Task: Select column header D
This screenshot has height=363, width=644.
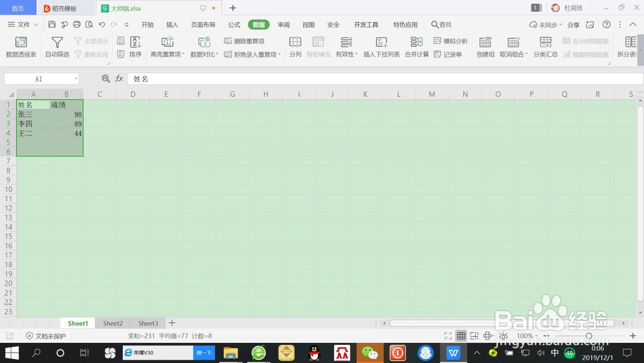Action: (x=133, y=94)
